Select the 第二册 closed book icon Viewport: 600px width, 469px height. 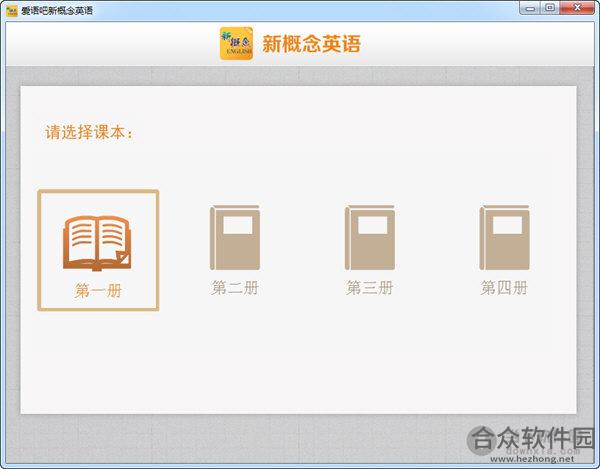(235, 238)
